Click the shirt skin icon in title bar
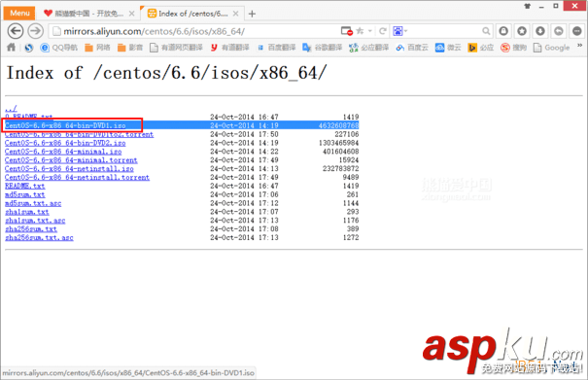The image size is (588, 380). (527, 6)
